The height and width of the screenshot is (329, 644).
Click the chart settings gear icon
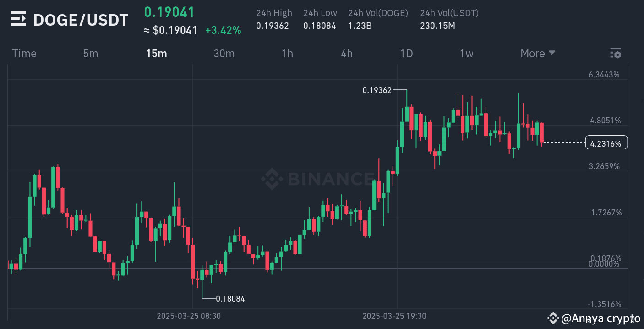[615, 53]
